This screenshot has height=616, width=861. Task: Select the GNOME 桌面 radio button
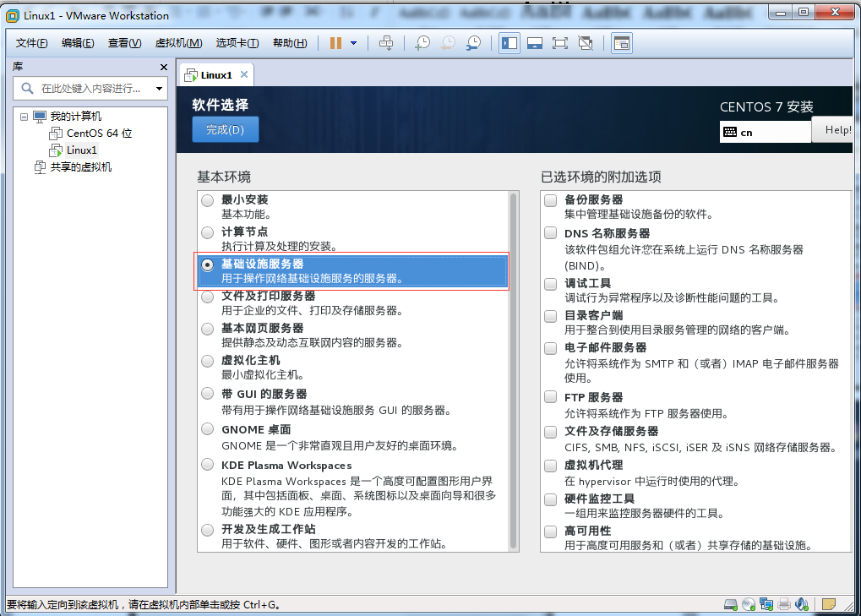(x=208, y=428)
